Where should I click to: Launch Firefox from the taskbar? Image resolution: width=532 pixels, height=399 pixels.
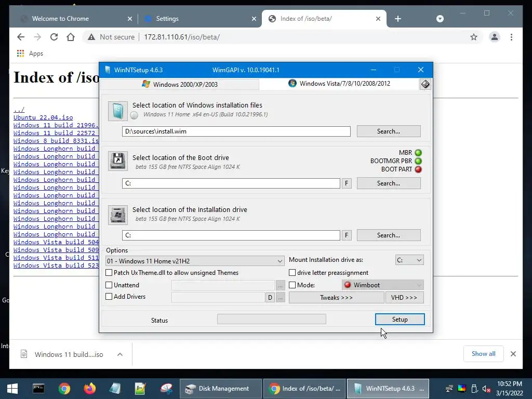90,389
